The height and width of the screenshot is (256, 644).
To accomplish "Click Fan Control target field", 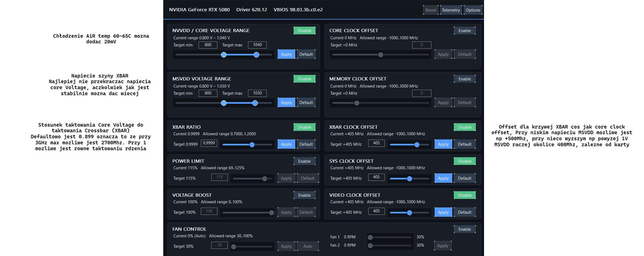I will (x=219, y=245).
